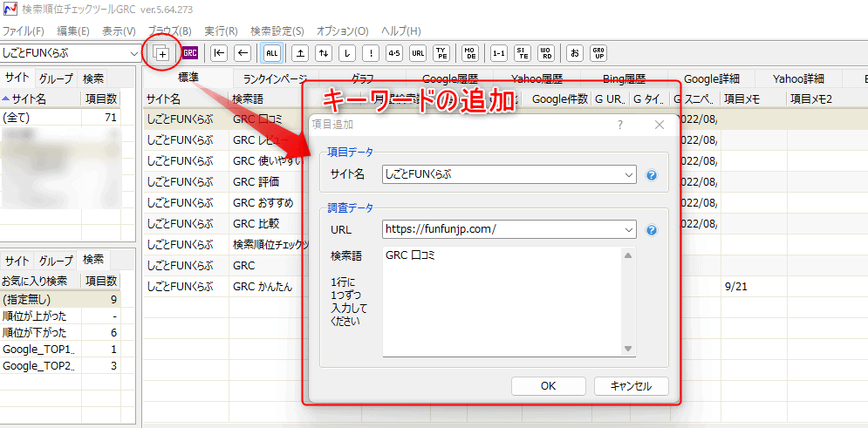Click the 1-1 toolbar icon
Image resolution: width=868 pixels, height=428 pixels.
499,53
